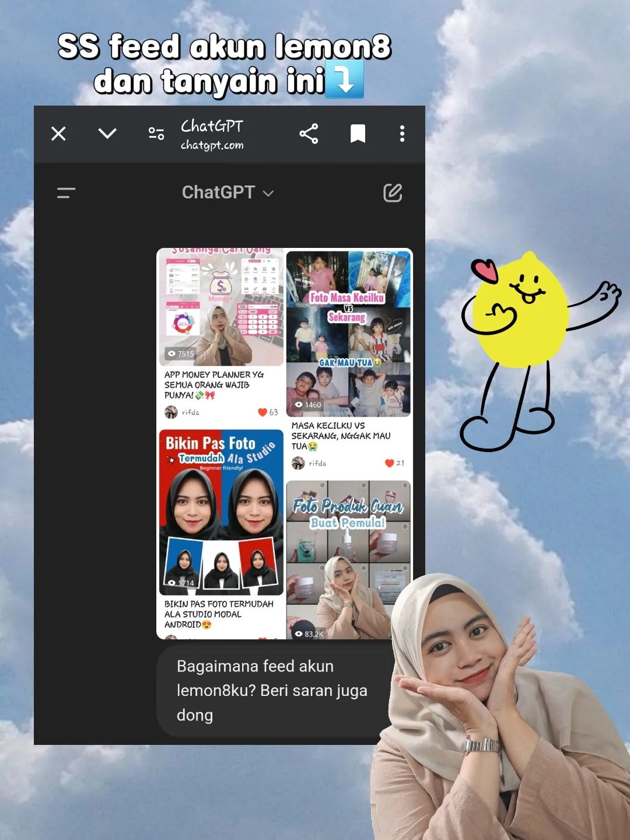This screenshot has width=630, height=840.
Task: Click the chatgpt.com address text
Action: pyautogui.click(x=212, y=145)
